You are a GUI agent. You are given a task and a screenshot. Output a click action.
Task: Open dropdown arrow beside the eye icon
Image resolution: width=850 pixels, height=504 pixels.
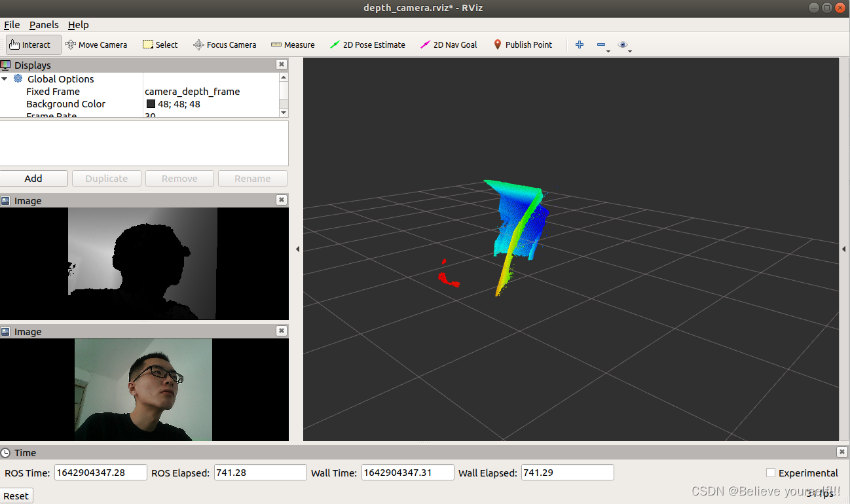[630, 51]
